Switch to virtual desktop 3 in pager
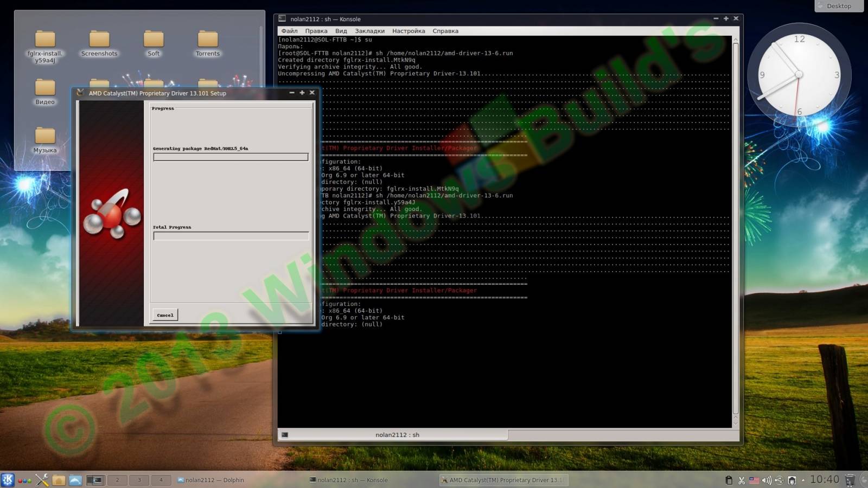 coord(139,480)
